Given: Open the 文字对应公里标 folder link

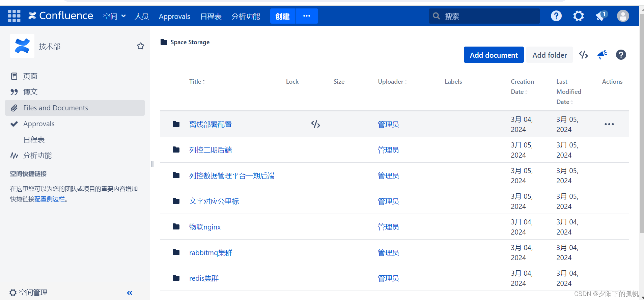Looking at the screenshot, I should pos(214,201).
